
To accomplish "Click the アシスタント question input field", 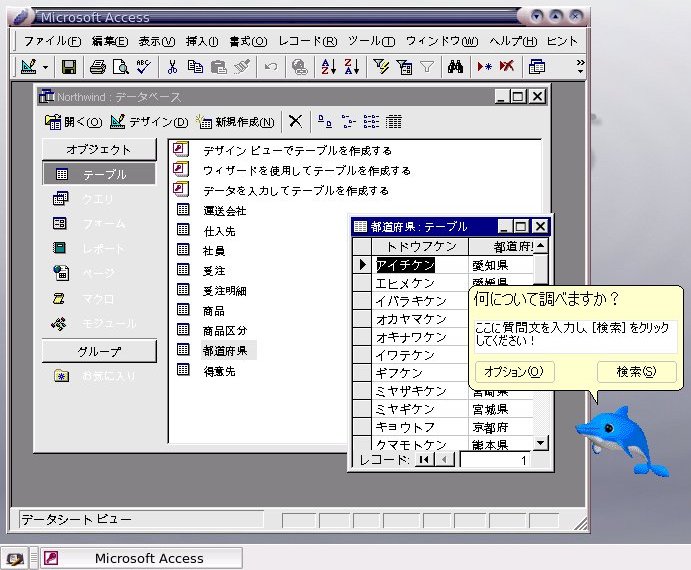I will coord(576,336).
